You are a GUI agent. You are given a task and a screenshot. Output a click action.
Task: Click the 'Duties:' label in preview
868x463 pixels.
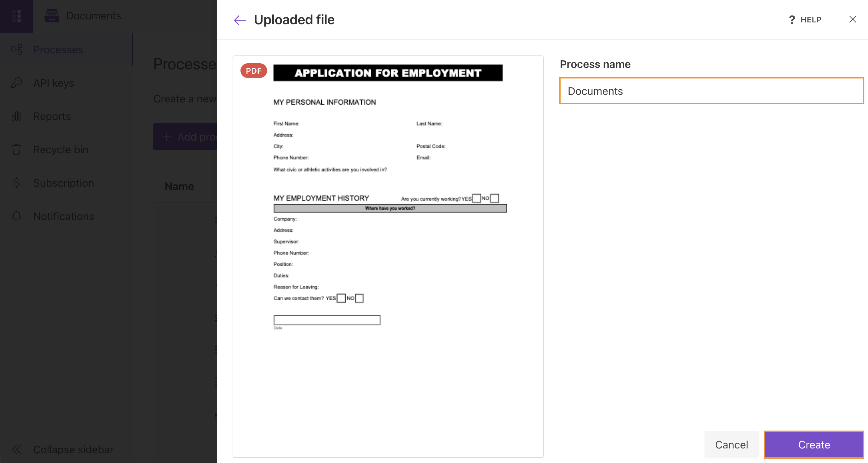[281, 276]
